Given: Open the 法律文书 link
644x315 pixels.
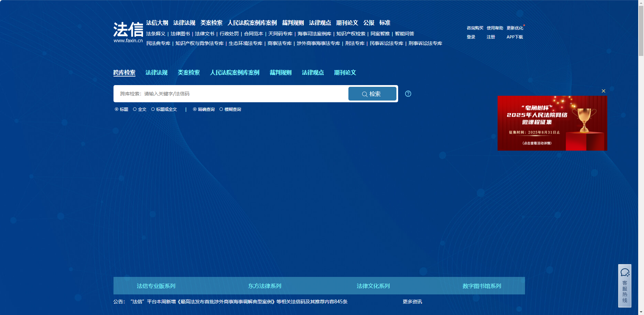Looking at the screenshot, I should tap(204, 34).
